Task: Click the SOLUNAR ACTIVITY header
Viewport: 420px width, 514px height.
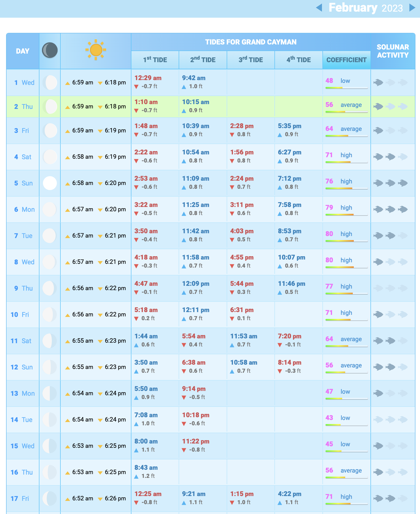Action: click(392, 51)
